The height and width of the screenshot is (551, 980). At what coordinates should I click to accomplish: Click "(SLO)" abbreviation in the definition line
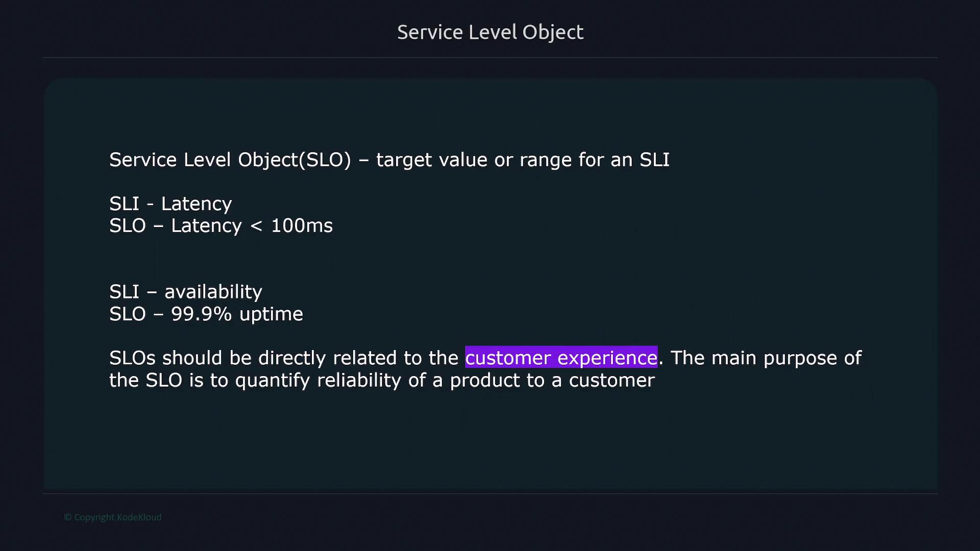tap(325, 160)
